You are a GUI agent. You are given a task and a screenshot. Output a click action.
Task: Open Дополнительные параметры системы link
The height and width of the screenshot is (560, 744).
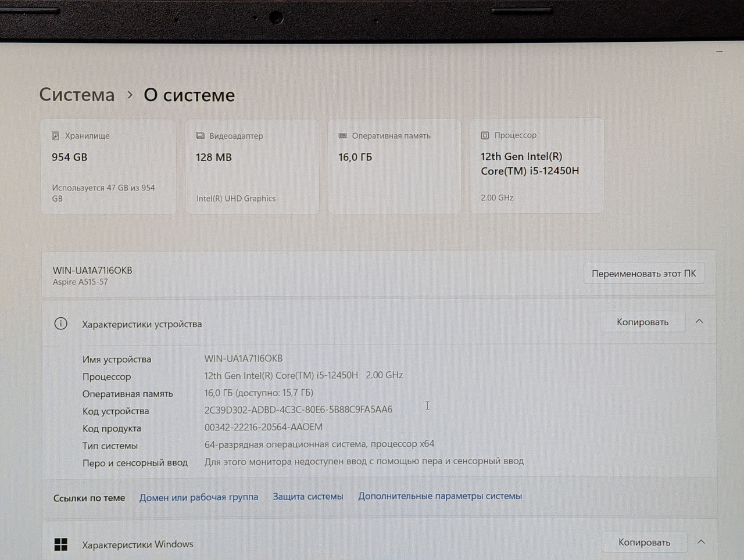440,496
